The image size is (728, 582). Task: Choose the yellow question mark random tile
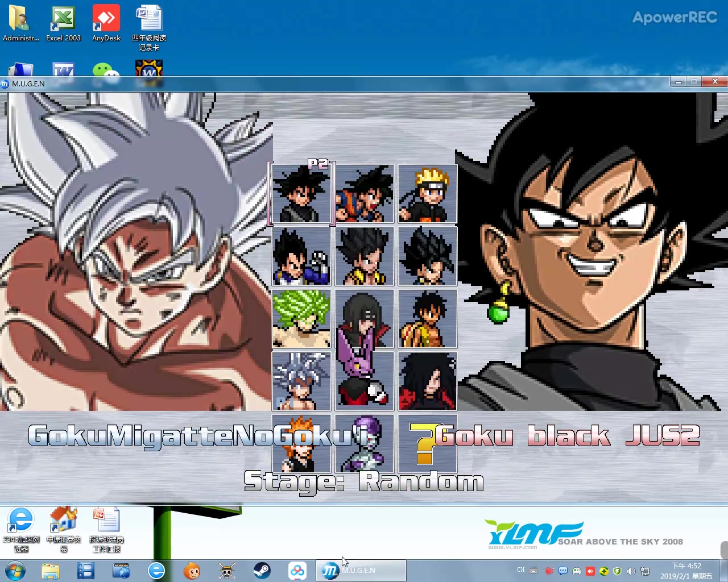point(428,444)
